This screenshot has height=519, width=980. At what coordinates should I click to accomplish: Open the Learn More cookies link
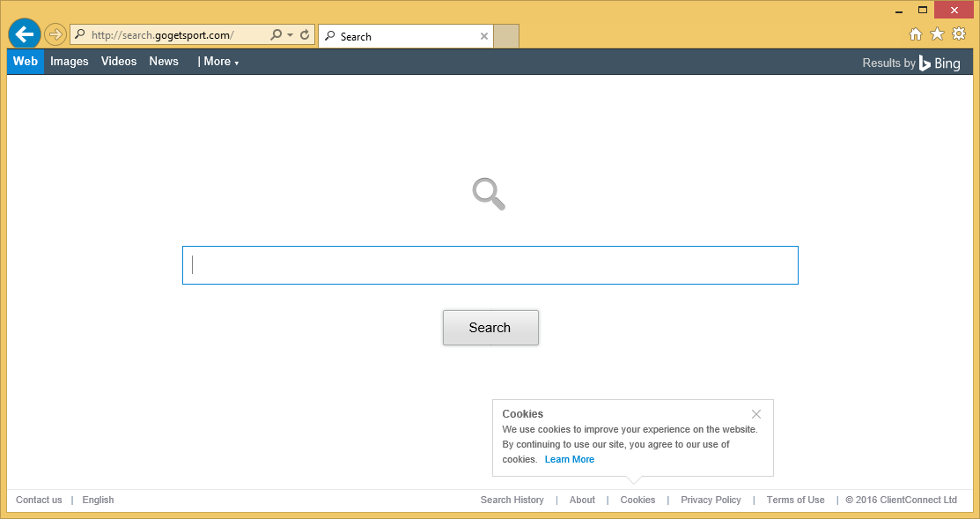click(569, 459)
